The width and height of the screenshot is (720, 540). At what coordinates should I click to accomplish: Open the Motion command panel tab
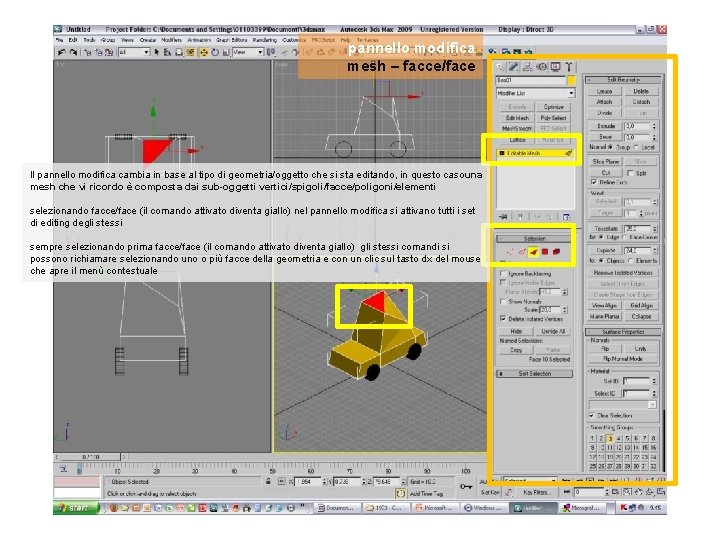click(x=542, y=67)
